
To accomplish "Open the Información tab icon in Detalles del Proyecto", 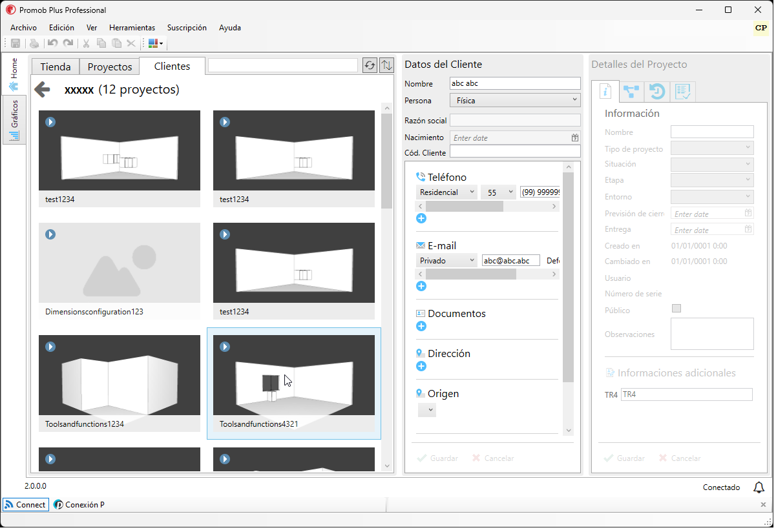I will 606,92.
